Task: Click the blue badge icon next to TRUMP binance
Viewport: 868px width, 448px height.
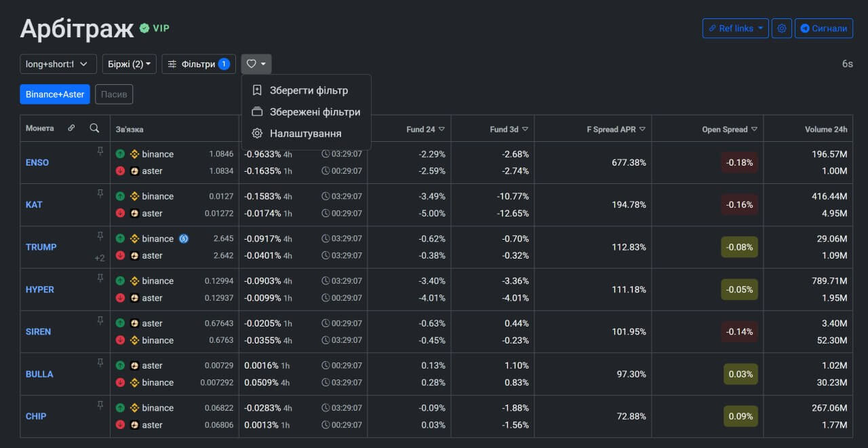Action: [x=184, y=239]
